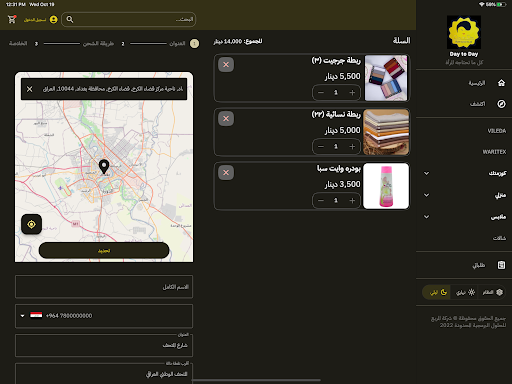Image resolution: width=512 pixels, height=384 pixels.
Task: Click the yellow-text confirm button on the map
Action: point(104,250)
